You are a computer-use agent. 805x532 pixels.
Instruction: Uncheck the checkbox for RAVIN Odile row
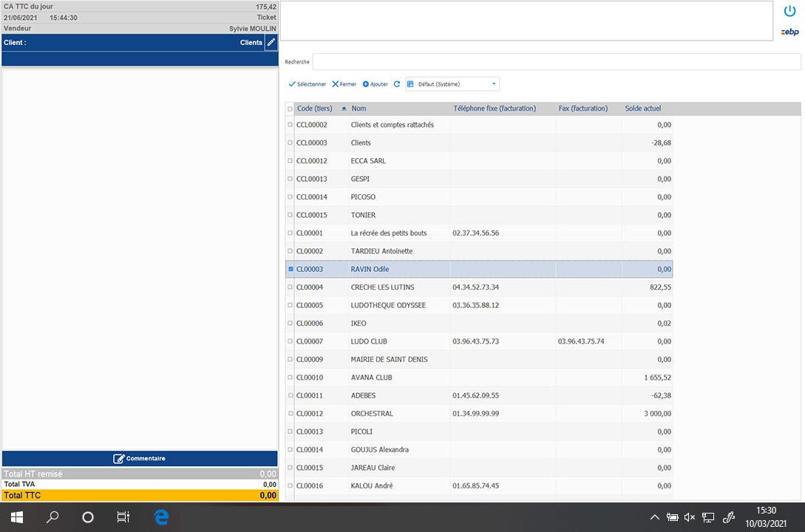290,269
